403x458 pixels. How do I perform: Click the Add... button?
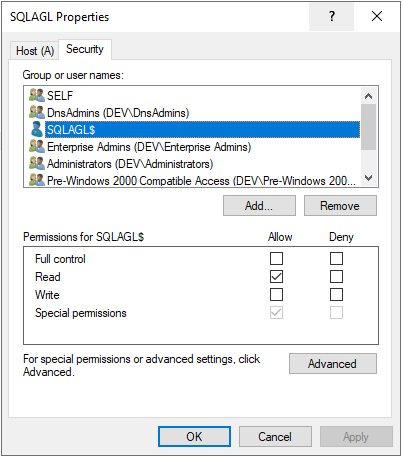[259, 206]
